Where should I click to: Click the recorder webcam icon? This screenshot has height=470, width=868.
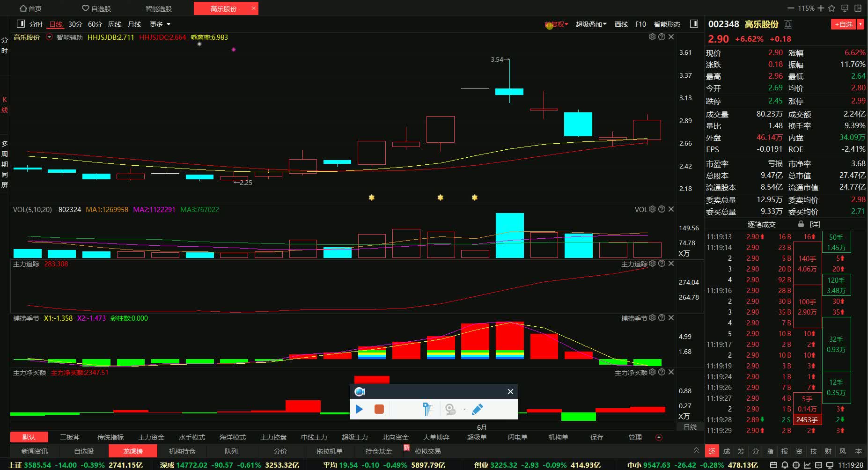450,409
